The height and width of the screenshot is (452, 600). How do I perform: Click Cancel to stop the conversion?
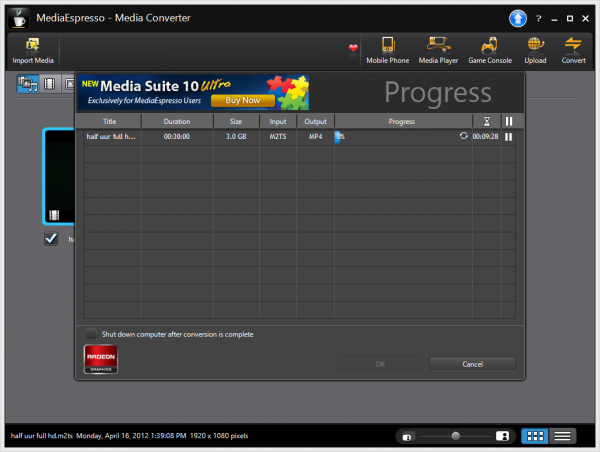tap(472, 364)
